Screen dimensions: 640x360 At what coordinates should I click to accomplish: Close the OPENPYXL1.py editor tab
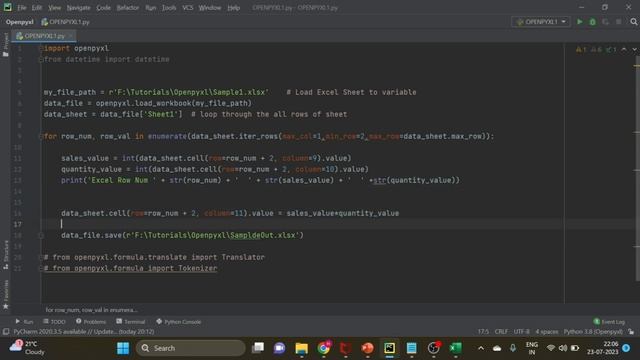(70, 36)
